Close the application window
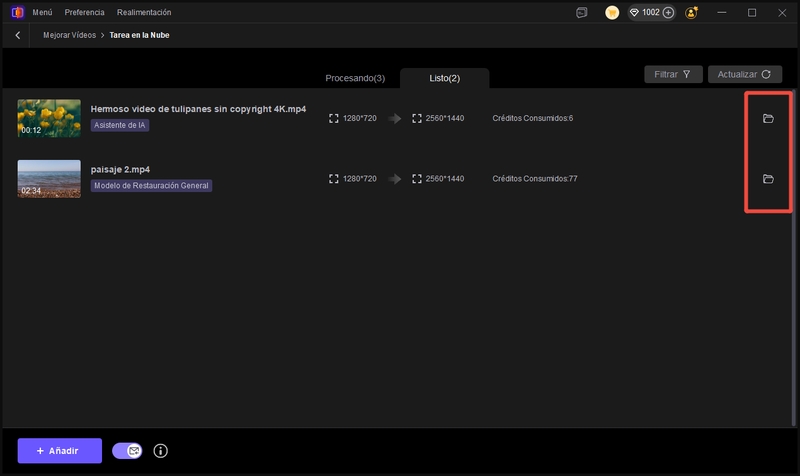The height and width of the screenshot is (476, 800). pyautogui.click(x=782, y=13)
